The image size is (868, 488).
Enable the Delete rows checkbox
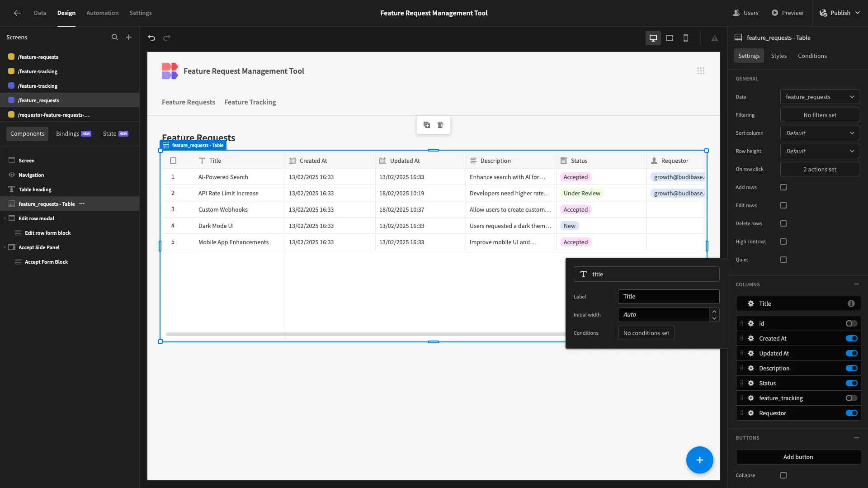[783, 223]
